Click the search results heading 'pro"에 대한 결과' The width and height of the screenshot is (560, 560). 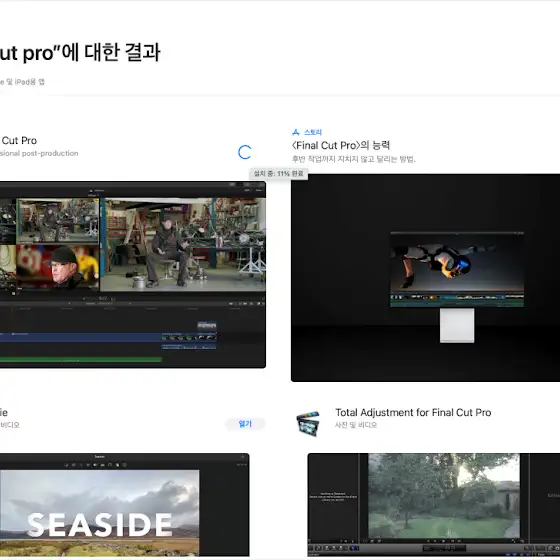click(x=91, y=52)
